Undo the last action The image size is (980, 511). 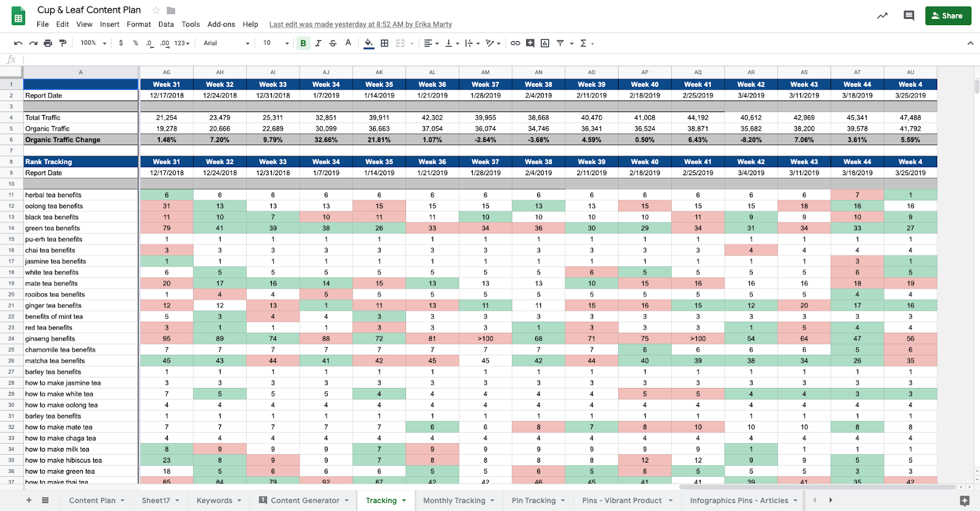point(18,44)
